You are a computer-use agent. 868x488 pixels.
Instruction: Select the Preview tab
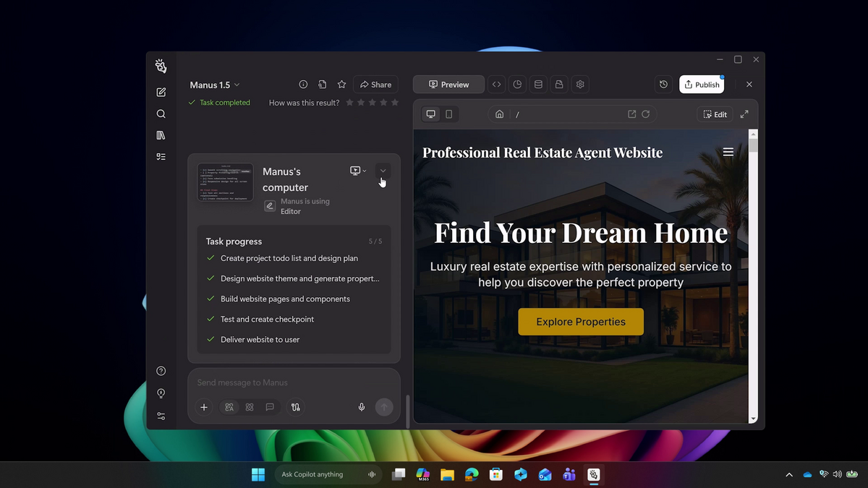point(448,85)
